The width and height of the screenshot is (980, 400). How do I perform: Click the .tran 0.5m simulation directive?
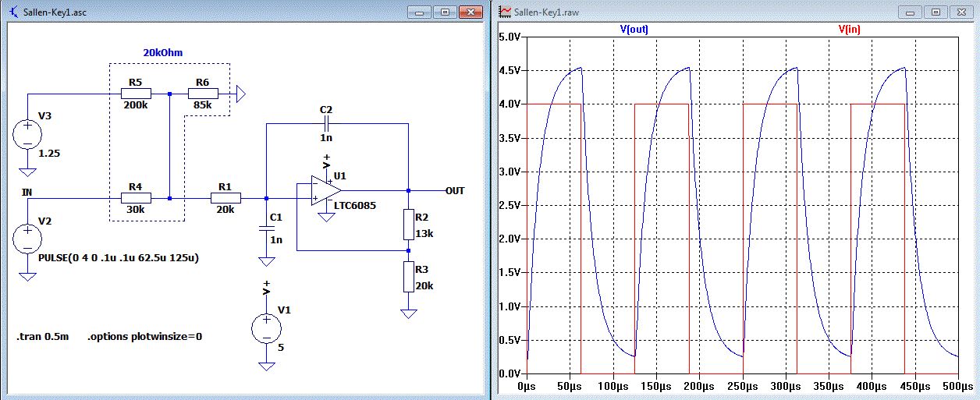(43, 337)
